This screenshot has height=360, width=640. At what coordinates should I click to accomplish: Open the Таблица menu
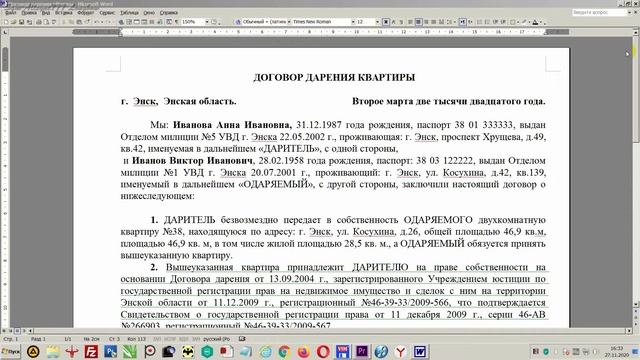coord(129,13)
